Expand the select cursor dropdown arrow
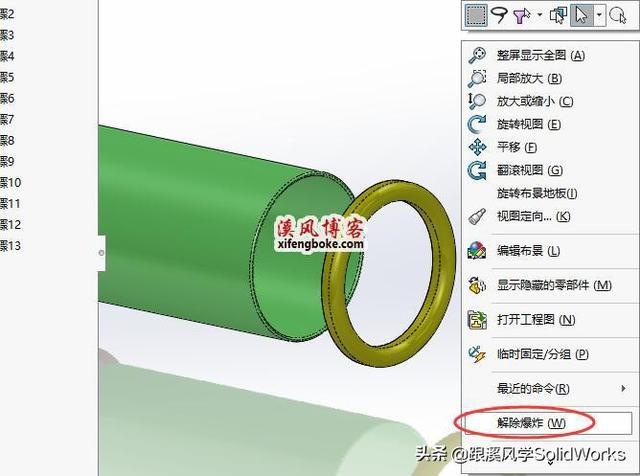 click(x=599, y=16)
